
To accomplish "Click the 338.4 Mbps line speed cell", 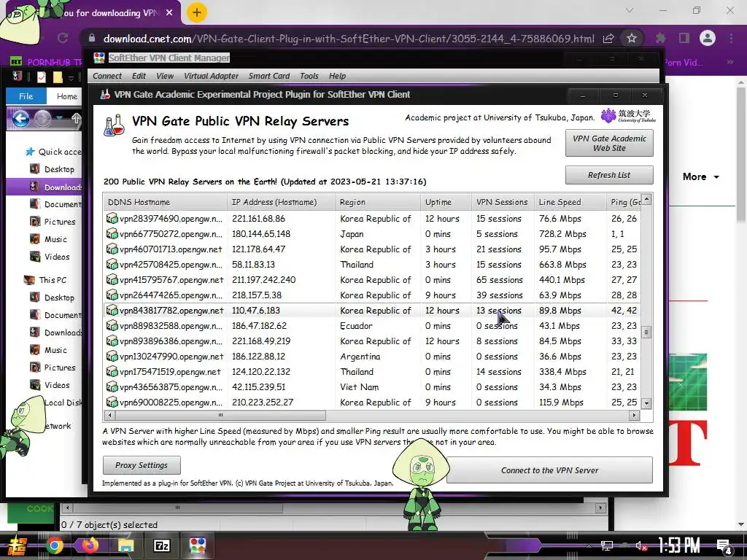I will click(562, 371).
